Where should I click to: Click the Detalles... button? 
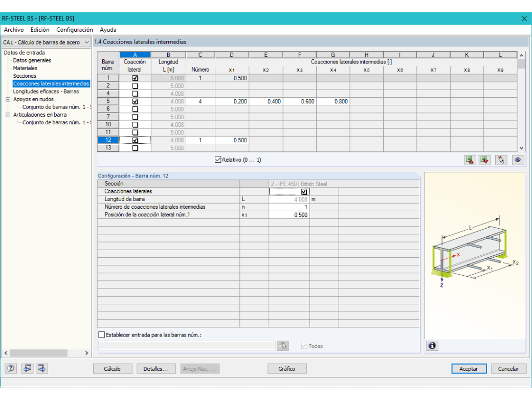(156, 369)
